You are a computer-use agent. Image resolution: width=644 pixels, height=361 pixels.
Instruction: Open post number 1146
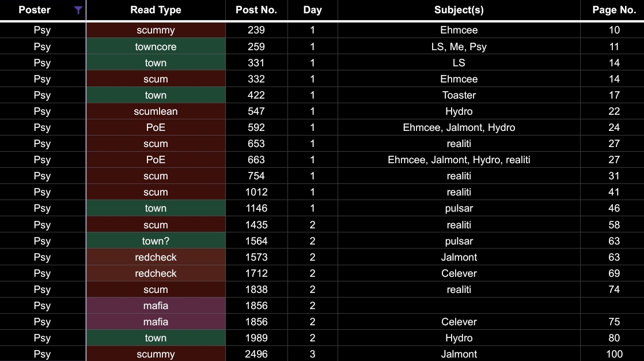pyautogui.click(x=256, y=208)
